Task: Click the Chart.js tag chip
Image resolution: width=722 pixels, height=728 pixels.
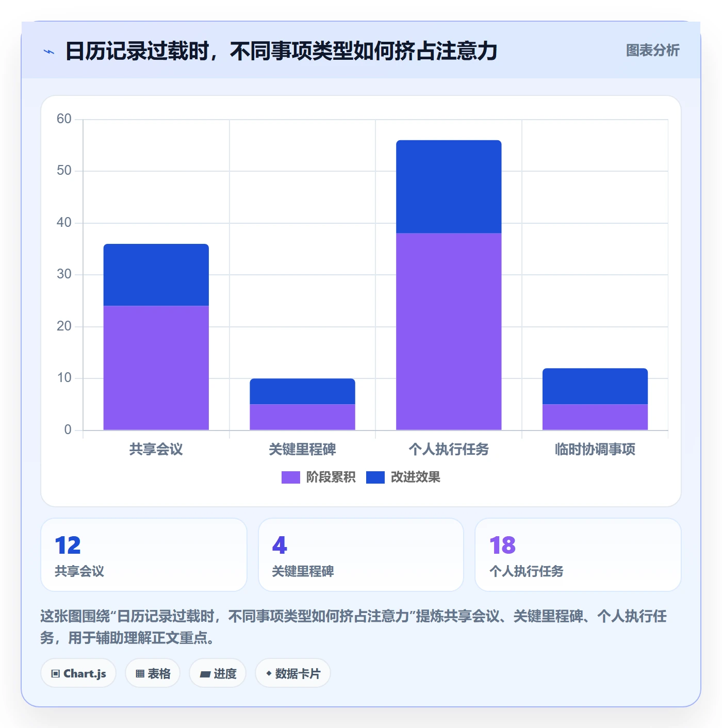Action: (78, 673)
